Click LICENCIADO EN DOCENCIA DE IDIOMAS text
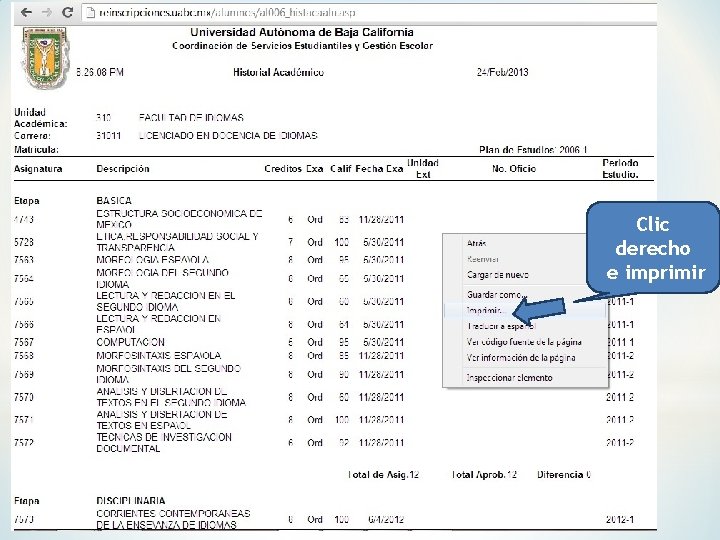The height and width of the screenshot is (540, 720). pos(228,135)
